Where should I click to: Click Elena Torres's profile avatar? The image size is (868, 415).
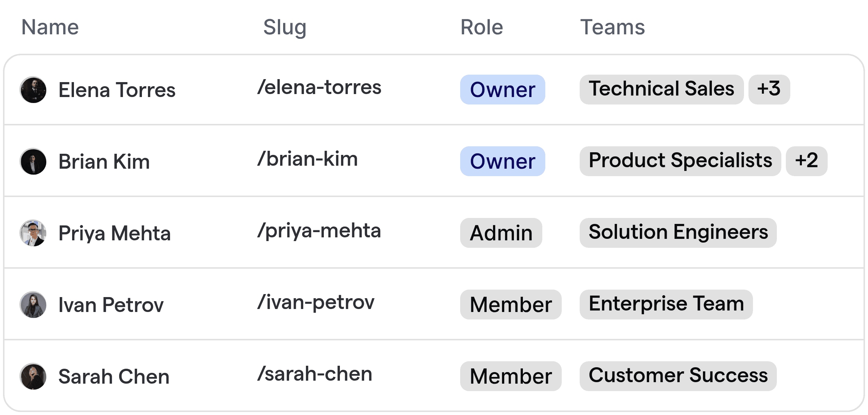click(x=33, y=90)
